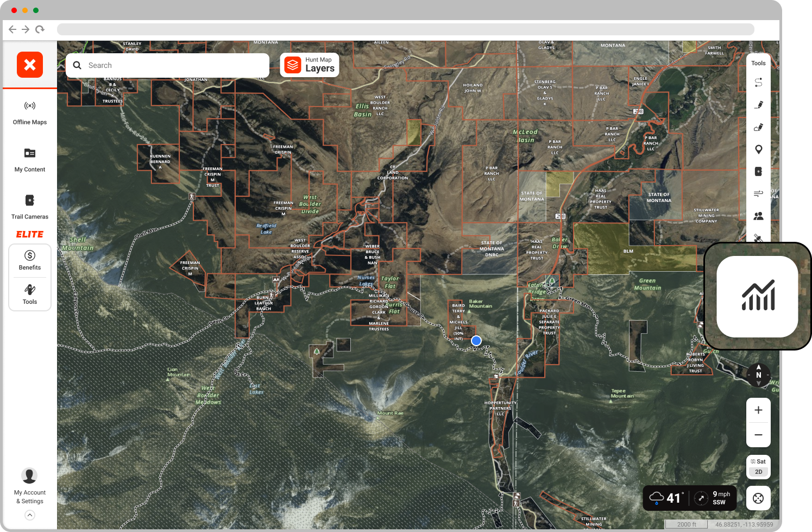The image size is (812, 532).
Task: Click the Tepee Mountain label
Action: pos(622,393)
